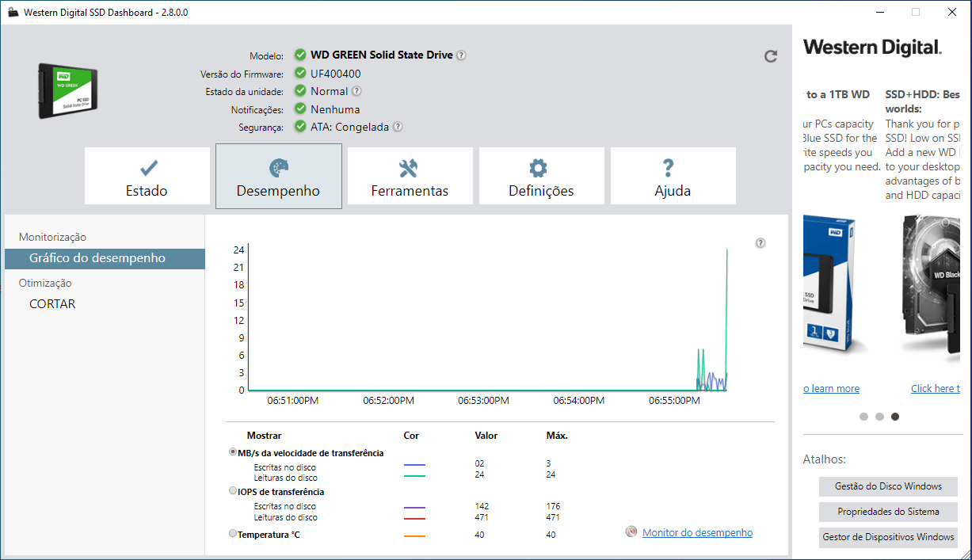Click the refresh icon at top right

(770, 56)
